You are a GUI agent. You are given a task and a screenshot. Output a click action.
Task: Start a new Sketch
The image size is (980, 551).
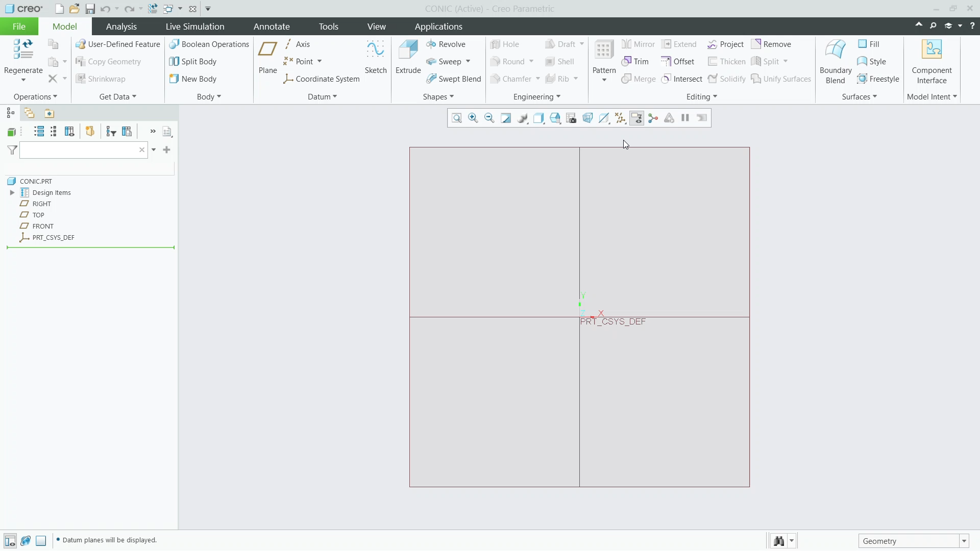[x=376, y=57]
